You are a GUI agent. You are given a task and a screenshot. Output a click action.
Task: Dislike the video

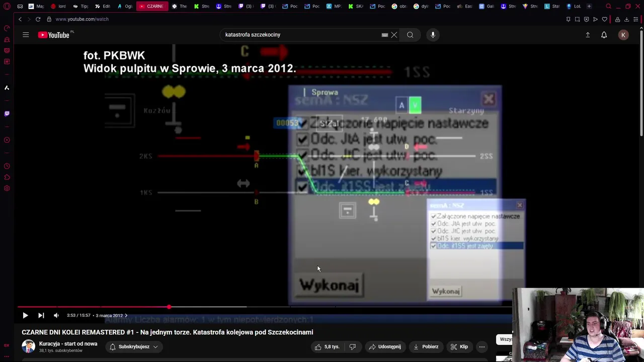click(x=353, y=346)
